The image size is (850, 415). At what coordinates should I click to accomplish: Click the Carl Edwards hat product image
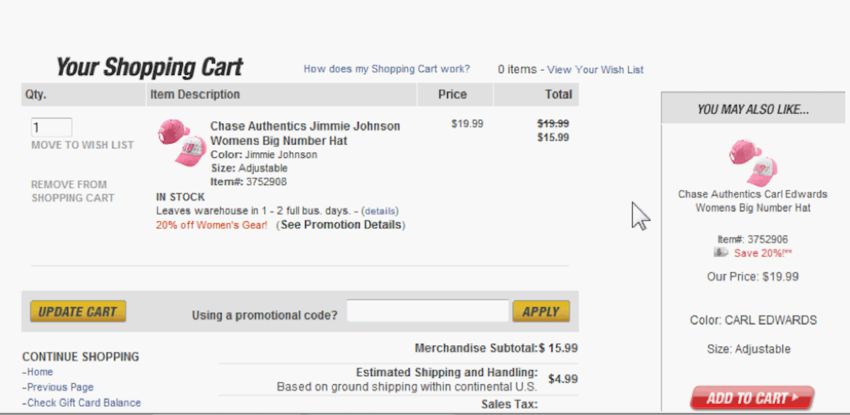(752, 159)
